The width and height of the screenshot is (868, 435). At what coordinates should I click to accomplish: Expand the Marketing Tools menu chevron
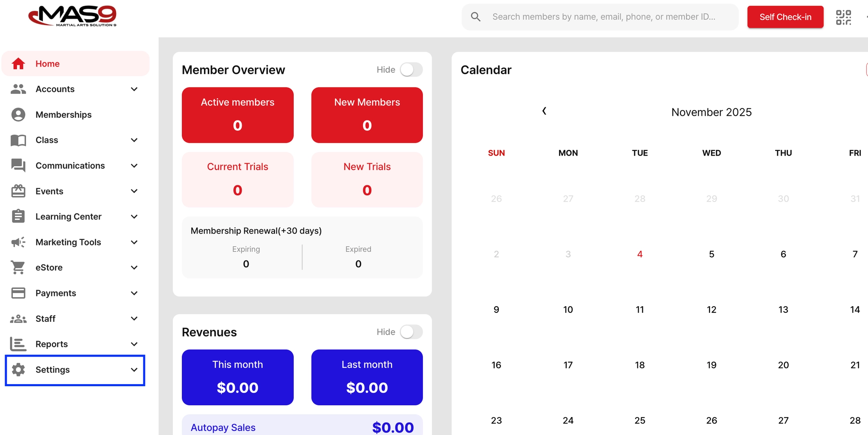point(134,242)
